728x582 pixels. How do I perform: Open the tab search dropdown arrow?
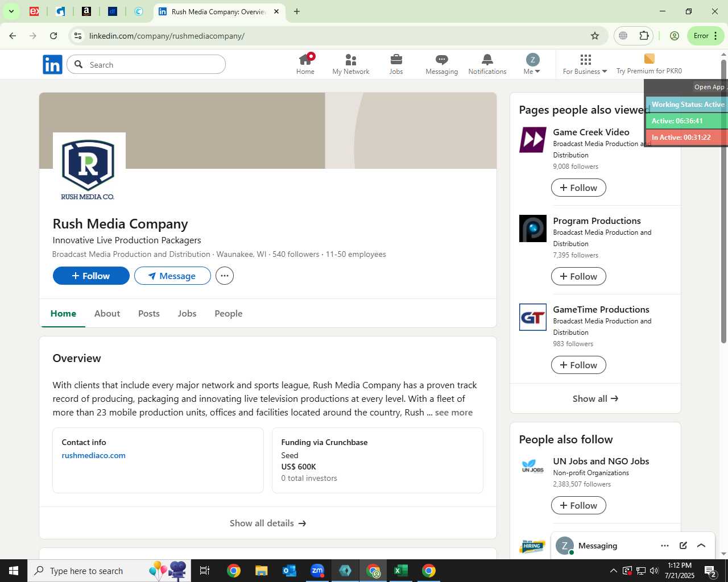point(11,11)
